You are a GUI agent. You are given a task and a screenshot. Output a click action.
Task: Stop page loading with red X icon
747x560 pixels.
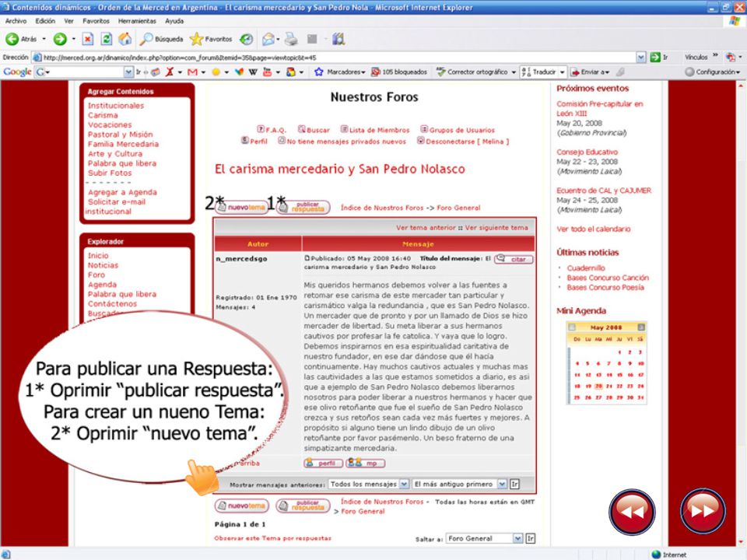pyautogui.click(x=88, y=39)
